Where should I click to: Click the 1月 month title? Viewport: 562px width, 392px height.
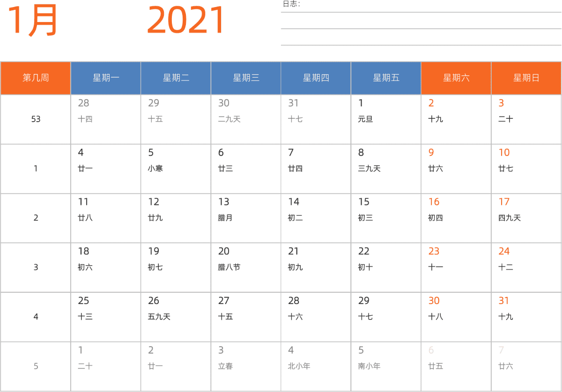tap(32, 20)
